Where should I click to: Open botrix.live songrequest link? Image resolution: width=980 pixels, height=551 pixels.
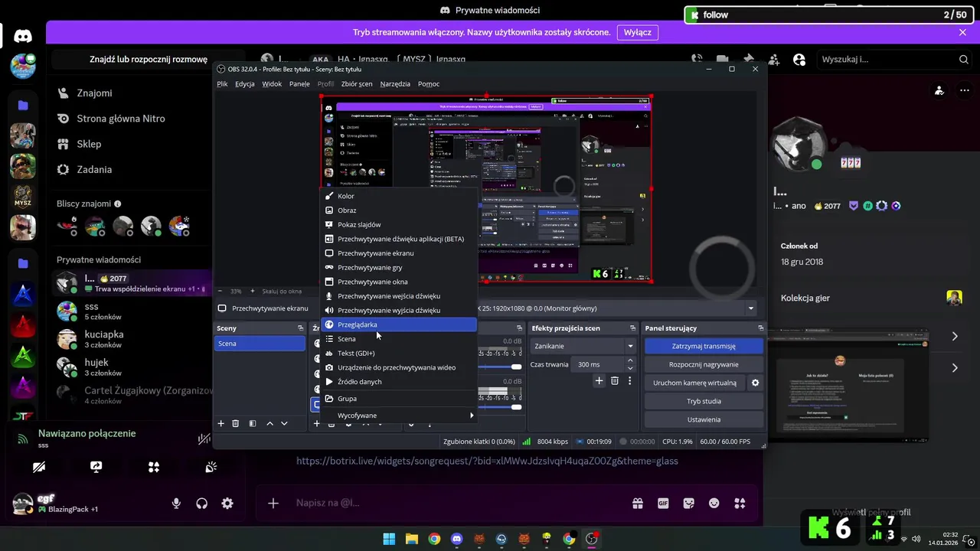pyautogui.click(x=487, y=461)
